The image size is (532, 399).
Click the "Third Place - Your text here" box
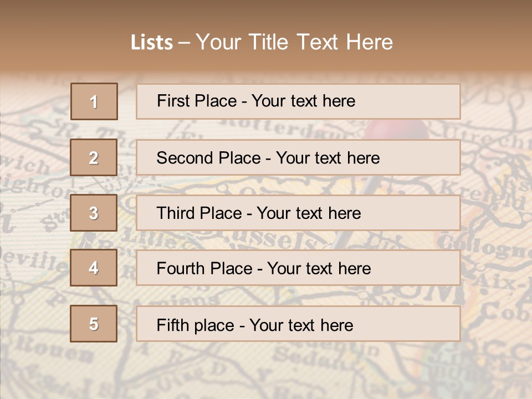tap(298, 213)
